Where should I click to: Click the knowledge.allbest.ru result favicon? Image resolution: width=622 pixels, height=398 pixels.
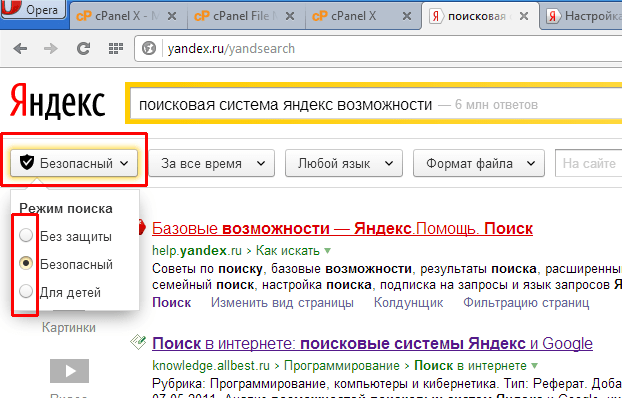138,342
